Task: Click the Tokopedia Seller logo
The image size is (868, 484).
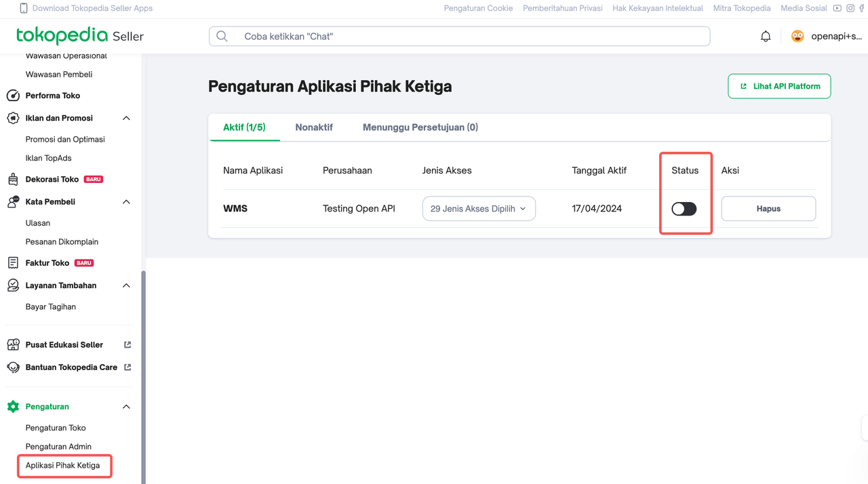Action: tap(80, 36)
